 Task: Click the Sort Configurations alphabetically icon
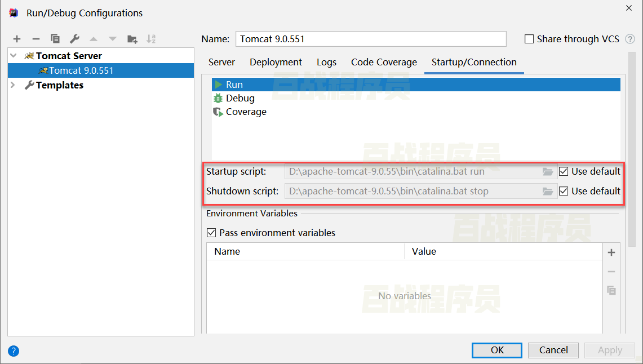pyautogui.click(x=151, y=39)
